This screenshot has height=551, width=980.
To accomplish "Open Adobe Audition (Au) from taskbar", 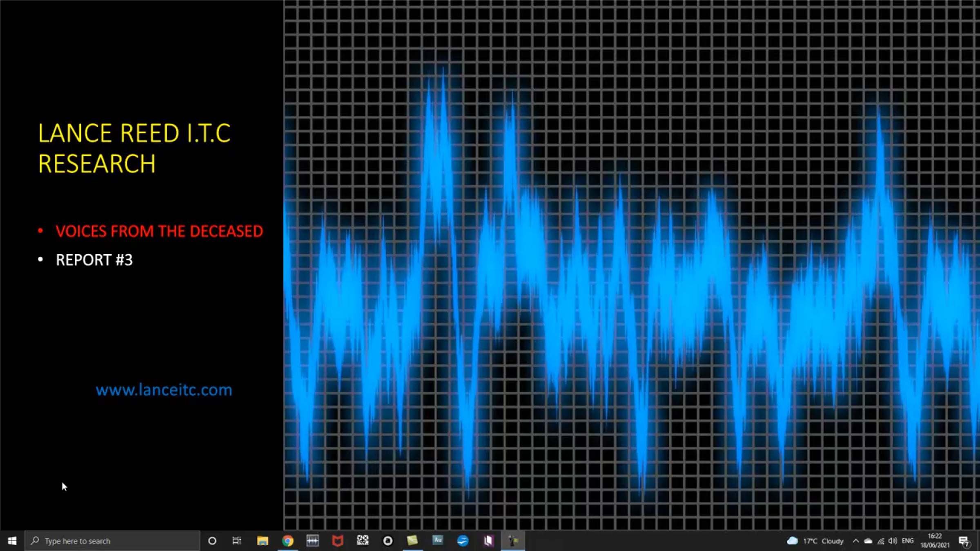I will tap(438, 540).
